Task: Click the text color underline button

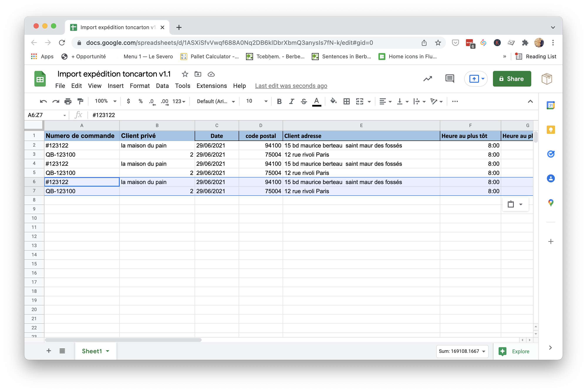Action: click(x=316, y=101)
